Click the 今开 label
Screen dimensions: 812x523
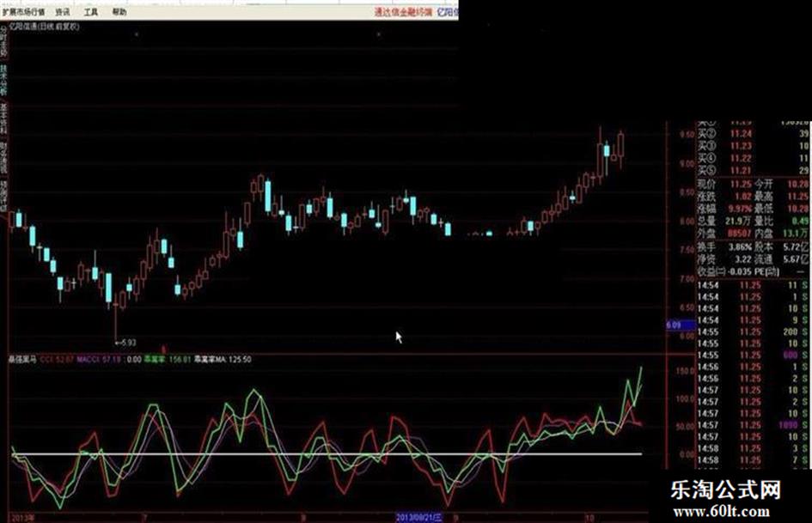point(763,184)
